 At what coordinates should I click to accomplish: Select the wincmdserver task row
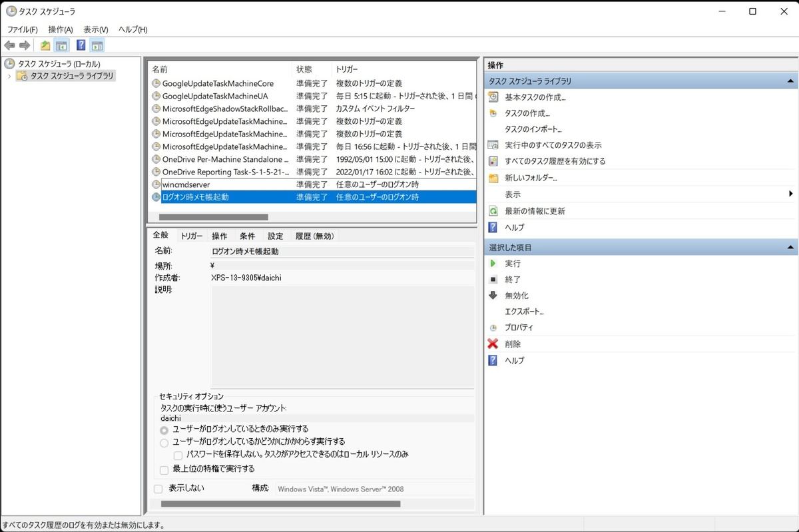click(186, 184)
